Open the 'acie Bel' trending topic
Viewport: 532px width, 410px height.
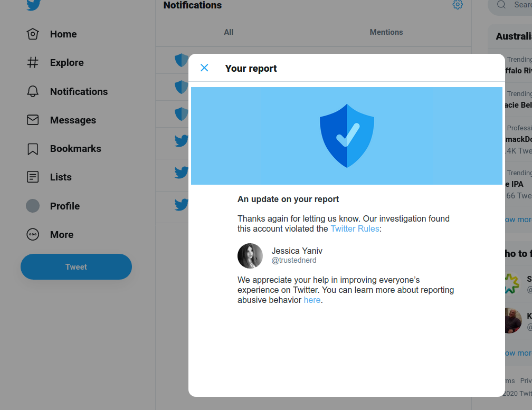click(x=518, y=105)
